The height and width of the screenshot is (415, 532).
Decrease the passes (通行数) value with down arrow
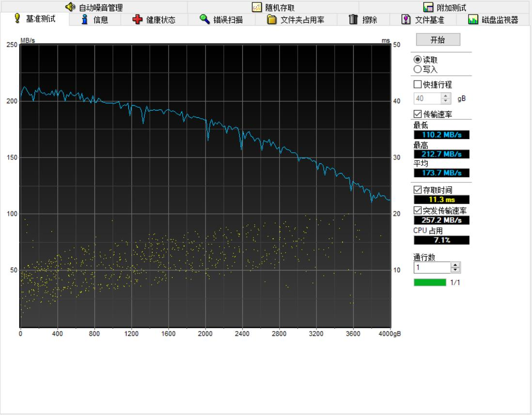[x=455, y=270]
